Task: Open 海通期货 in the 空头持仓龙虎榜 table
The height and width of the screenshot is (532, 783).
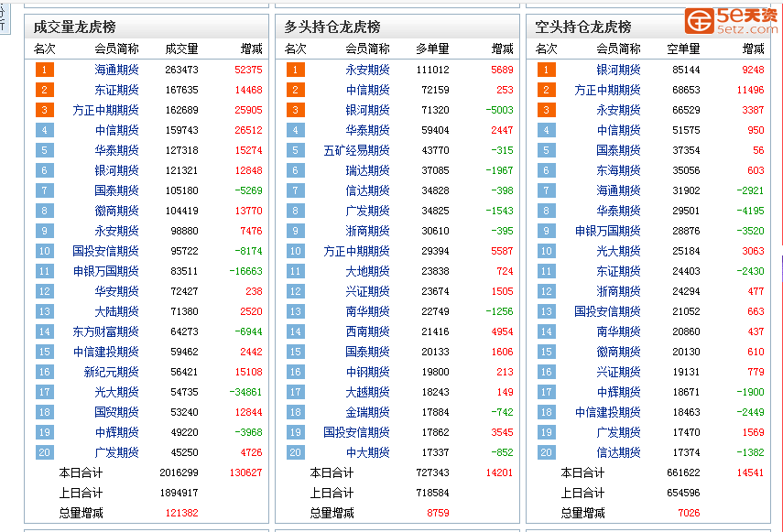Action: (618, 190)
